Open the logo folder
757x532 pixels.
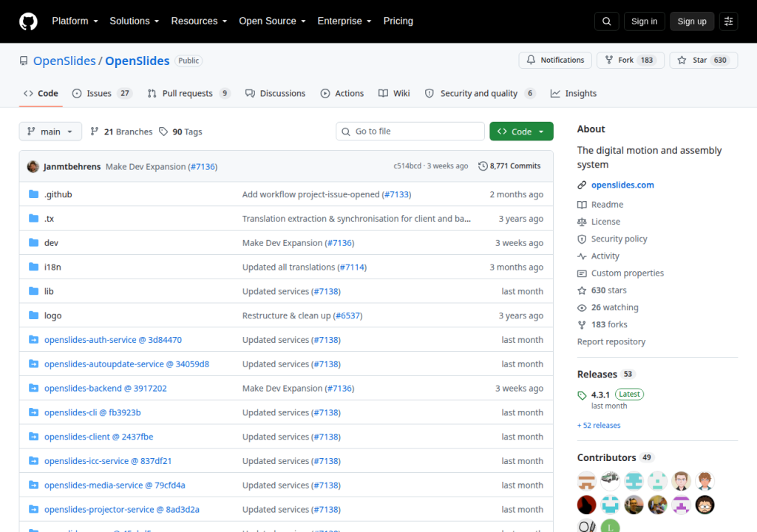coord(52,316)
